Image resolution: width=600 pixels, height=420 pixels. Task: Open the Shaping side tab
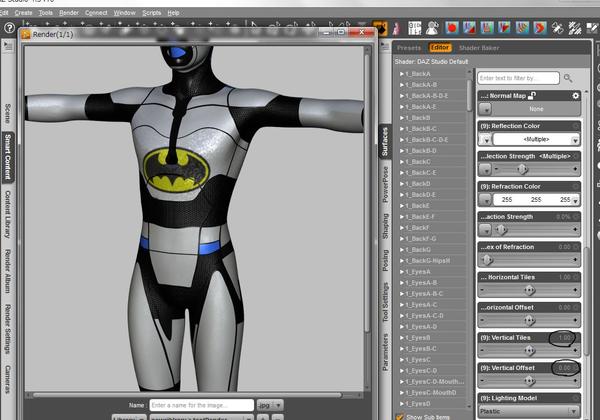coord(385,226)
